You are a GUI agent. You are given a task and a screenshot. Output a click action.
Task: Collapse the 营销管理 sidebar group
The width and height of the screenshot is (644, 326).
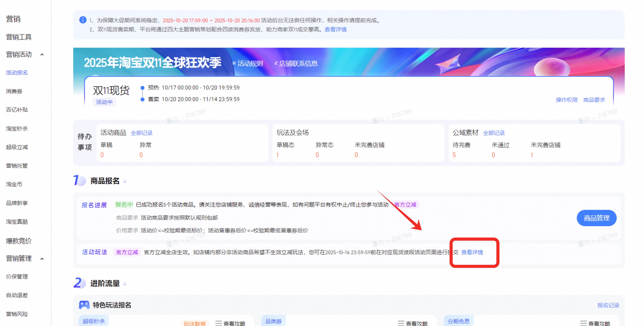42,259
